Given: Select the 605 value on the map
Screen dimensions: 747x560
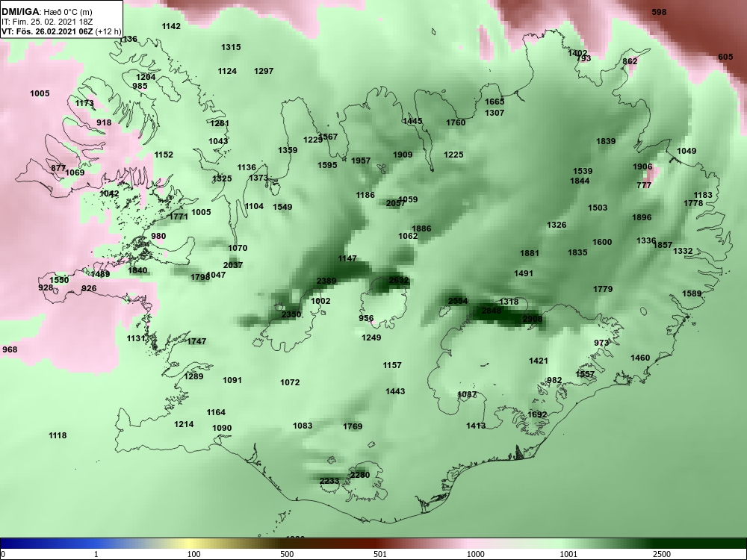Looking at the screenshot, I should (725, 57).
